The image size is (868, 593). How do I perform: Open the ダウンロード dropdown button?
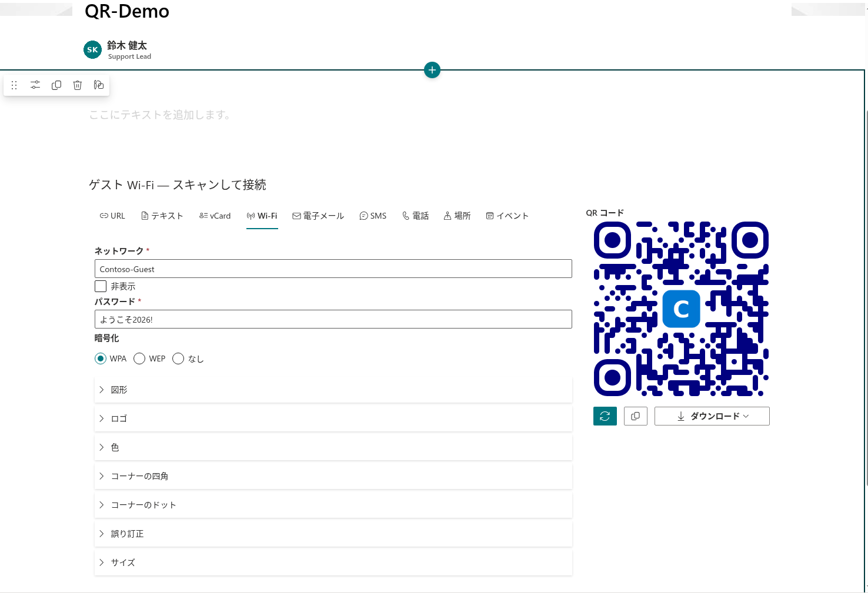click(x=712, y=416)
